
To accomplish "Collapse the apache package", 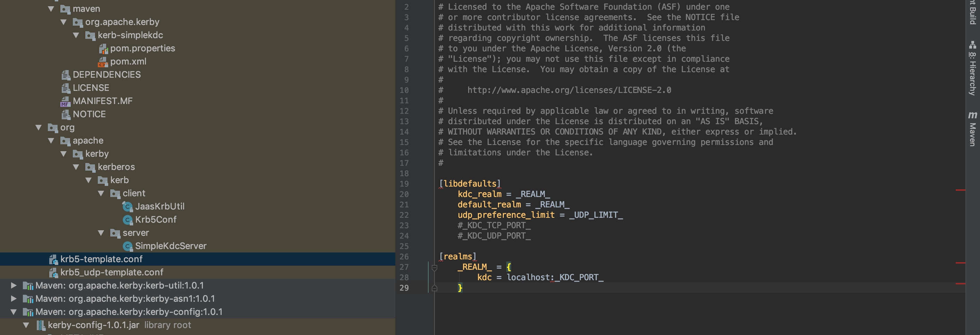I will tap(51, 141).
